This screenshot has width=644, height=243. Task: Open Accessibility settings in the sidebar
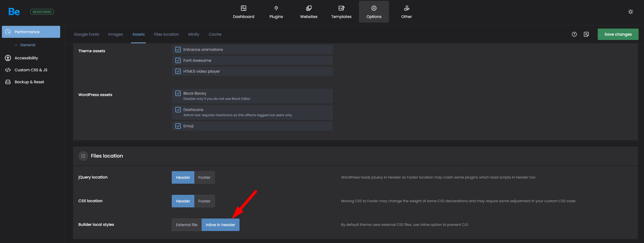26,58
